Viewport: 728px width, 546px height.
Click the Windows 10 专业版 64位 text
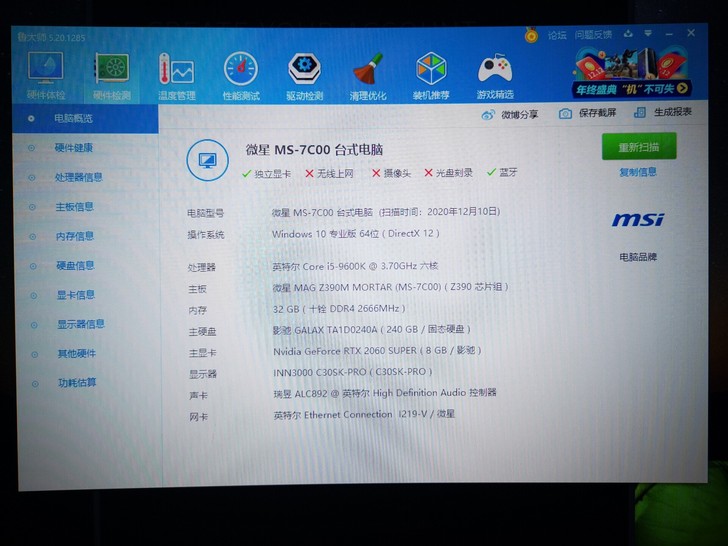coord(356,234)
